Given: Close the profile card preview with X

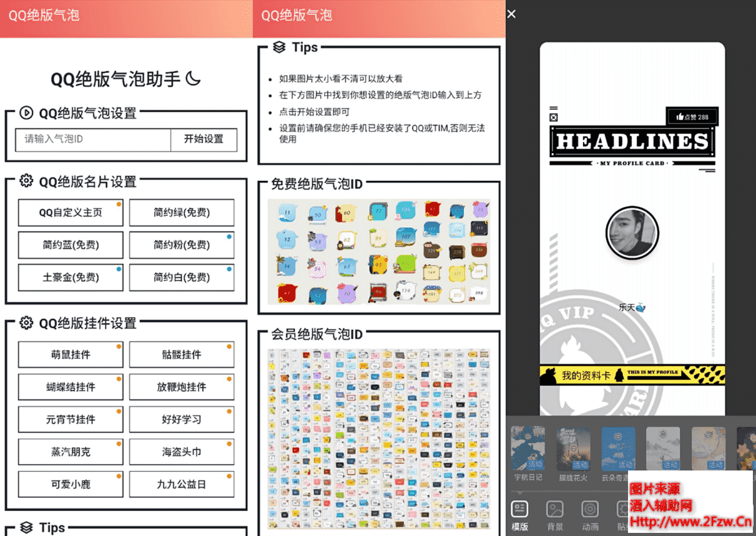Looking at the screenshot, I should (x=512, y=14).
